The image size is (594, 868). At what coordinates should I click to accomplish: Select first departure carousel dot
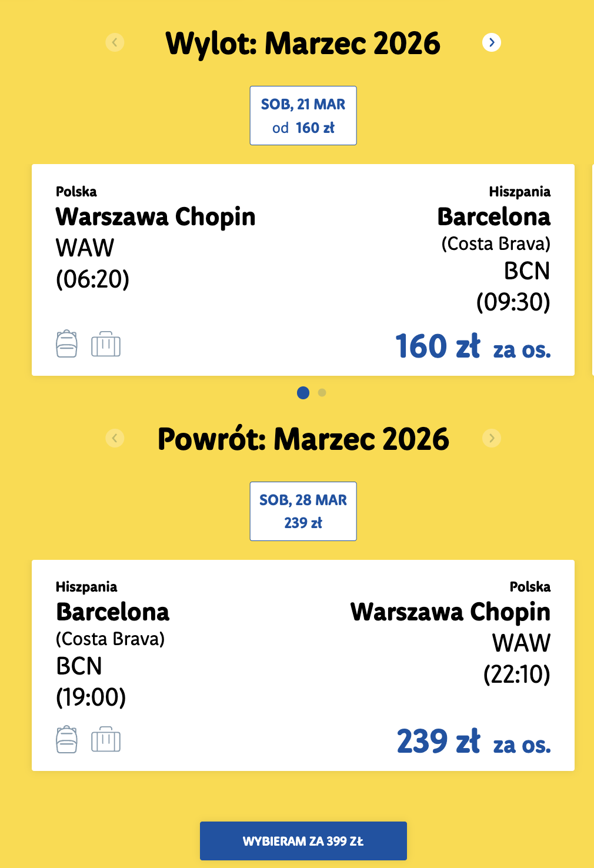tap(303, 393)
